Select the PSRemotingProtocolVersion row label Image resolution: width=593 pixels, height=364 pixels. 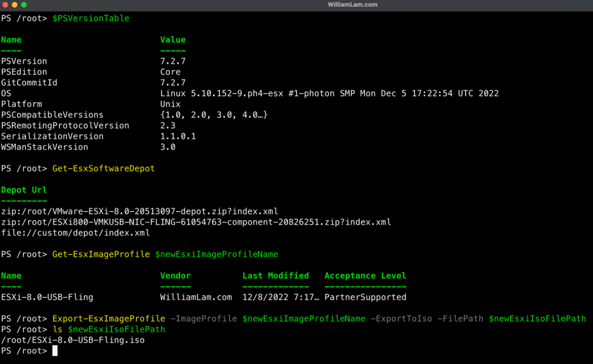tap(65, 125)
